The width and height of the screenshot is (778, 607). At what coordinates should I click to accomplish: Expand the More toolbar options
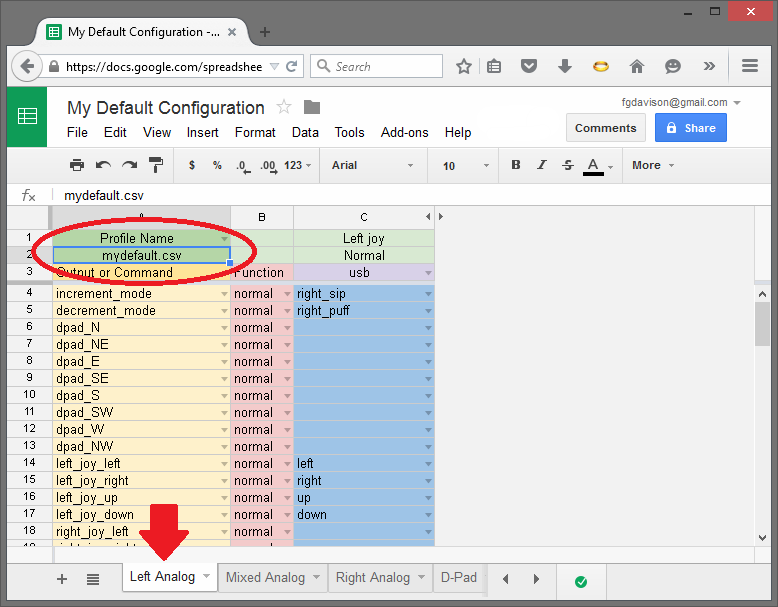tap(652, 165)
